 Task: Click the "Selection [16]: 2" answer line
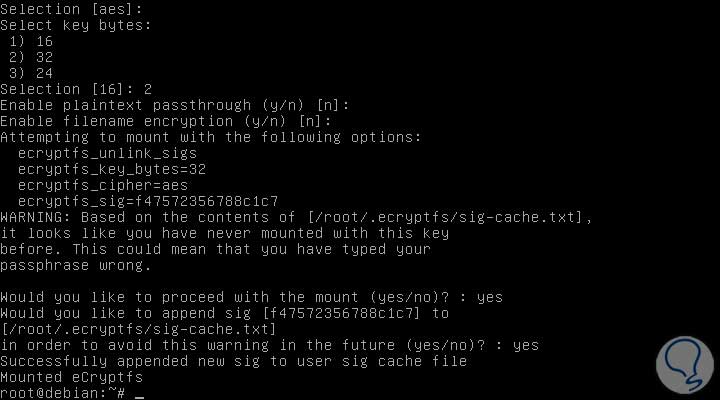pyautogui.click(x=76, y=88)
